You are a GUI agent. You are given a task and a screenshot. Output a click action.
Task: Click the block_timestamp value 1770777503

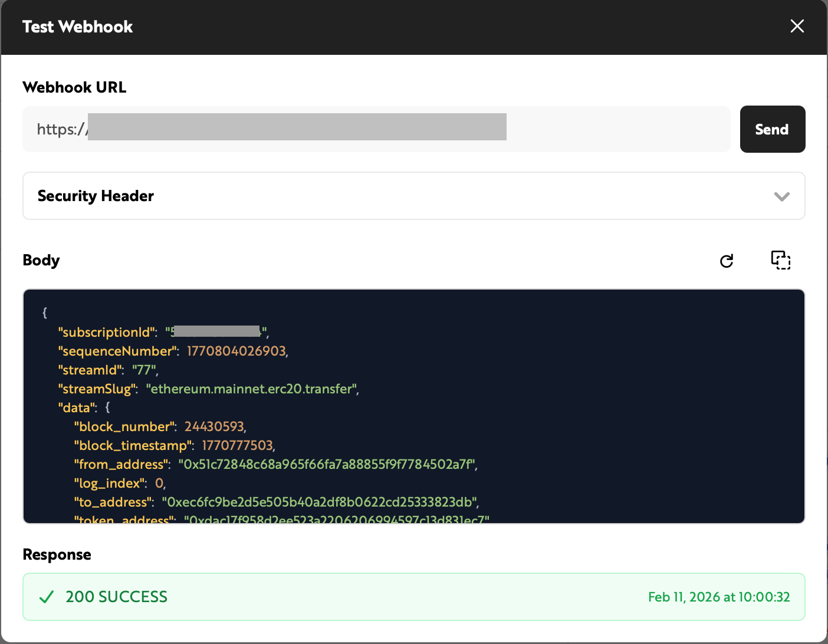point(238,446)
